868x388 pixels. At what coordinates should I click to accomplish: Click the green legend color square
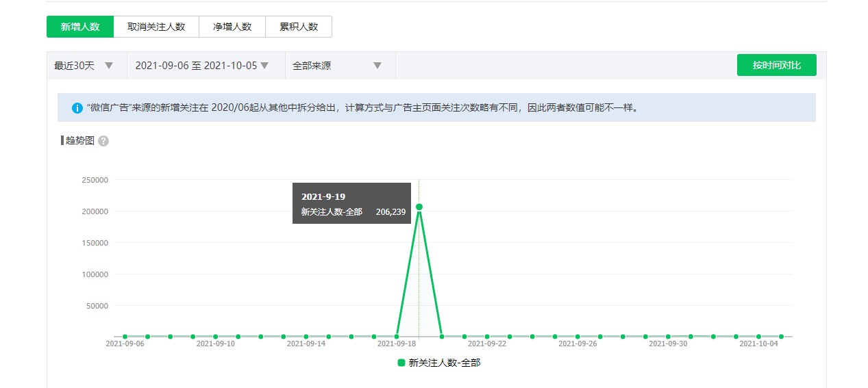(x=401, y=363)
